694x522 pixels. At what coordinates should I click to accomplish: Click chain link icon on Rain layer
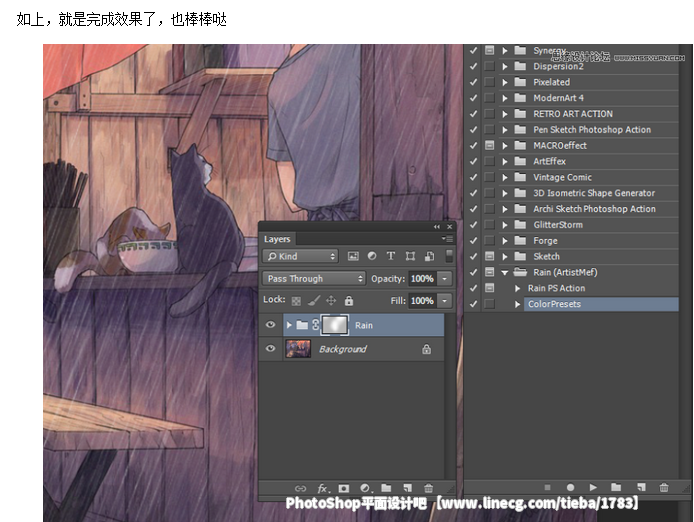pyautogui.click(x=315, y=325)
